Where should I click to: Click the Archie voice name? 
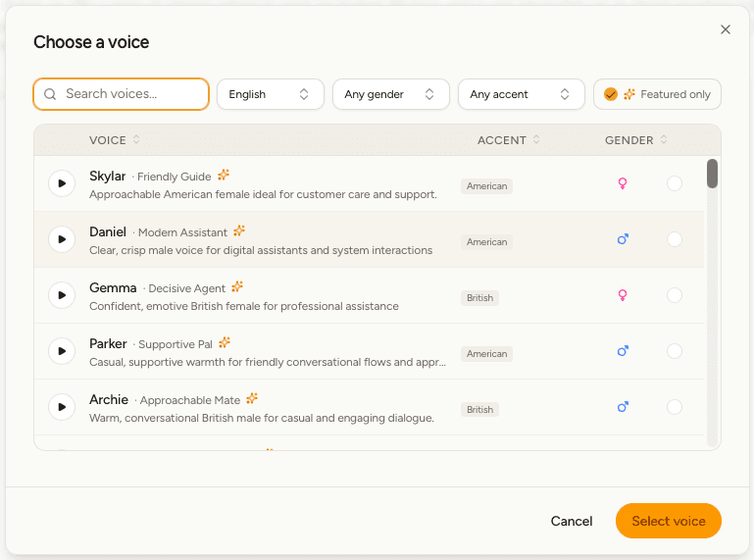(x=109, y=399)
